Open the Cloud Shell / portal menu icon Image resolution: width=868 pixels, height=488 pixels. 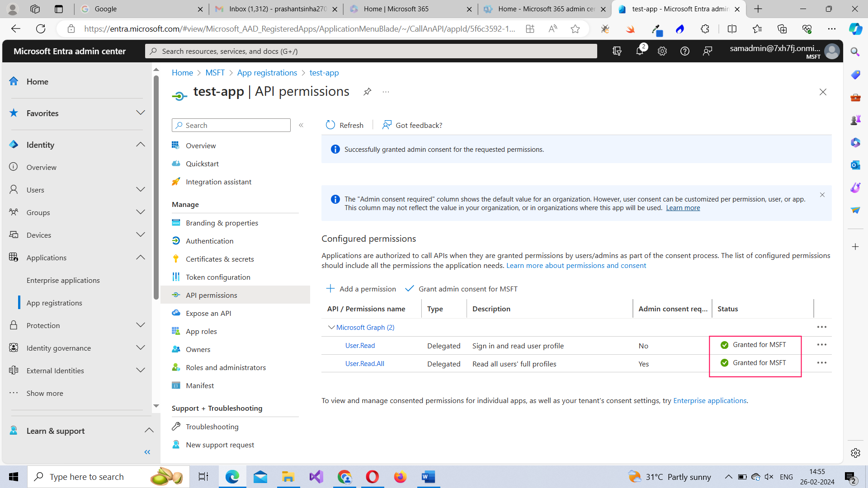coord(617,51)
